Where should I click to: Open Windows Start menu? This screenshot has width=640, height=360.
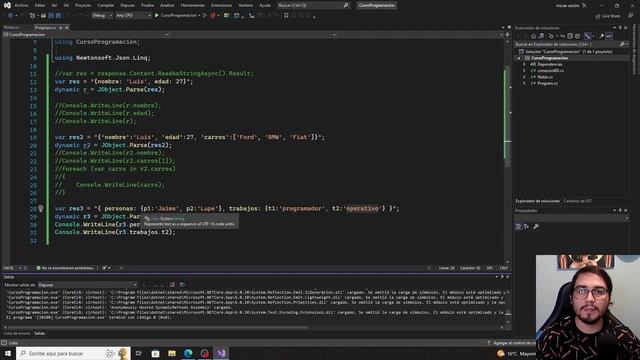point(8,353)
